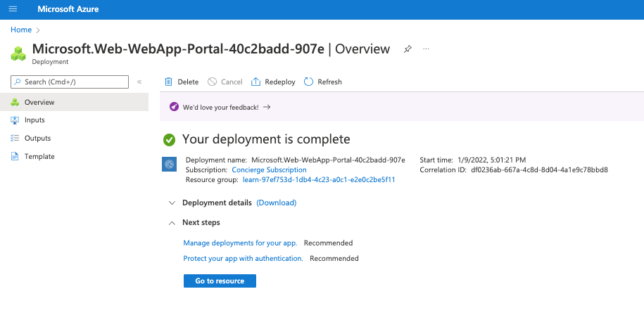
Task: Navigate to Home breadcrumb
Action: 21,30
